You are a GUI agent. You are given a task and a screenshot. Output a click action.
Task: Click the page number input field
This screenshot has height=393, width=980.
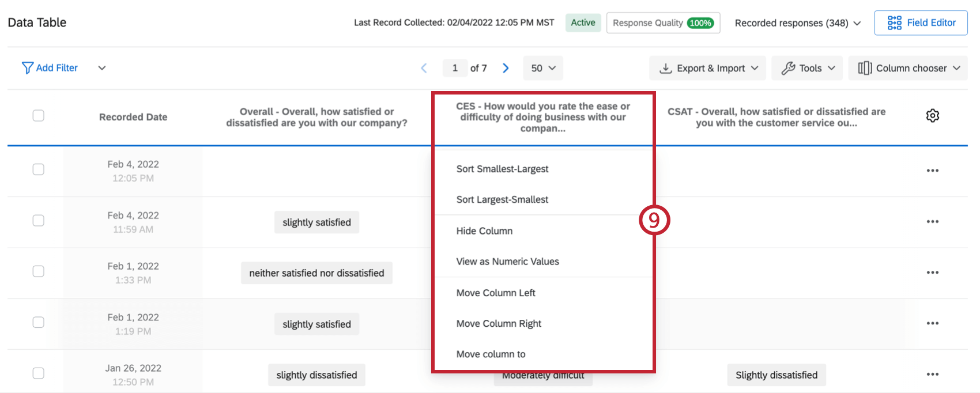pyautogui.click(x=455, y=68)
